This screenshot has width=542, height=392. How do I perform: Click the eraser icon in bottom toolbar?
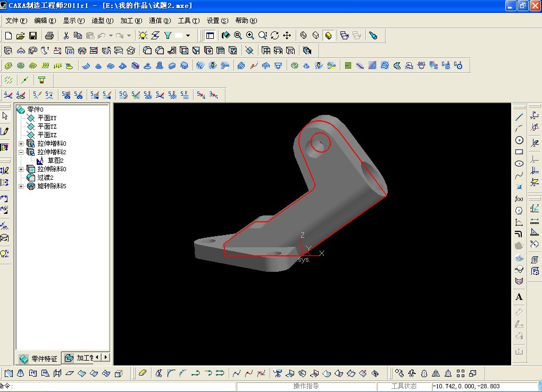pos(143,373)
